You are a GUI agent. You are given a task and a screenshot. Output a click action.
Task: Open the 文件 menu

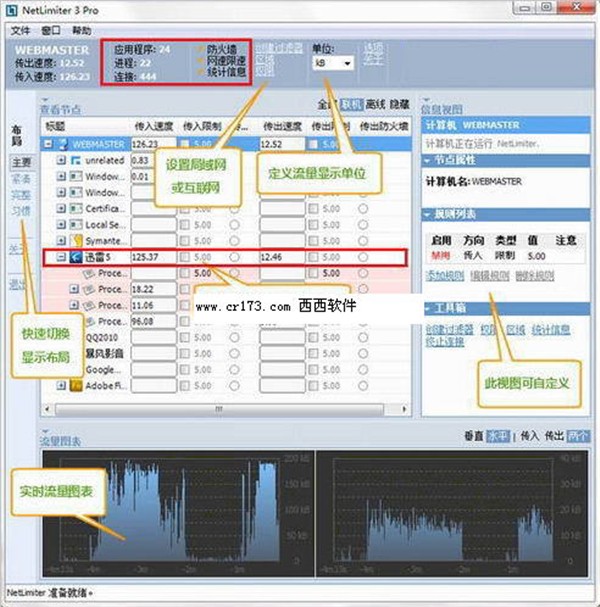[21, 31]
